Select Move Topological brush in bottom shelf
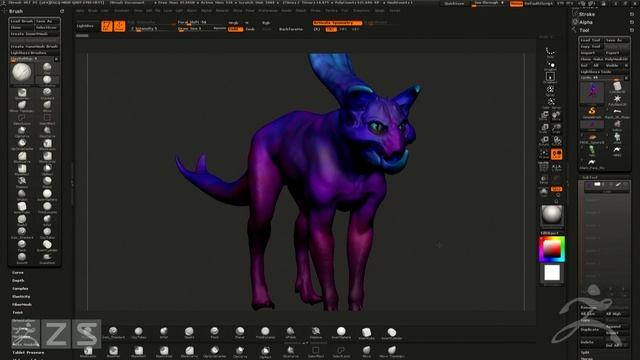The image size is (640, 360). pyautogui.click(x=391, y=351)
